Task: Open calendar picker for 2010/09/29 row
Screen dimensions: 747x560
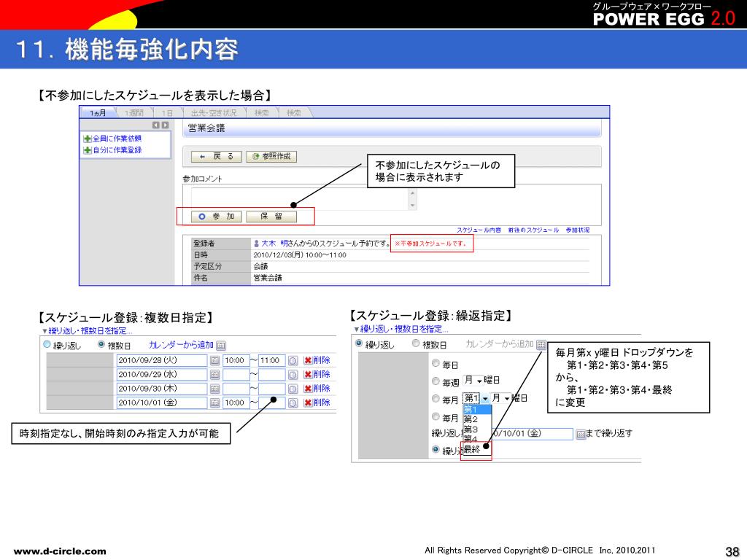Action: click(214, 375)
